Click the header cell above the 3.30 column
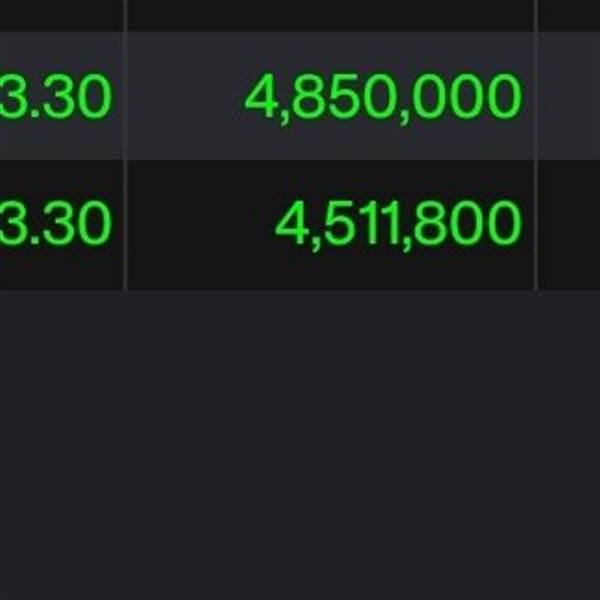 pos(61,15)
